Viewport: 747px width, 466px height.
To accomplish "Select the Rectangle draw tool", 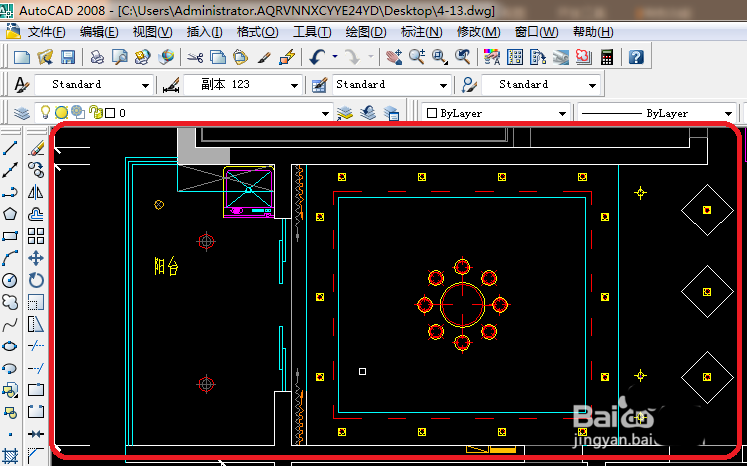I will coord(10,236).
